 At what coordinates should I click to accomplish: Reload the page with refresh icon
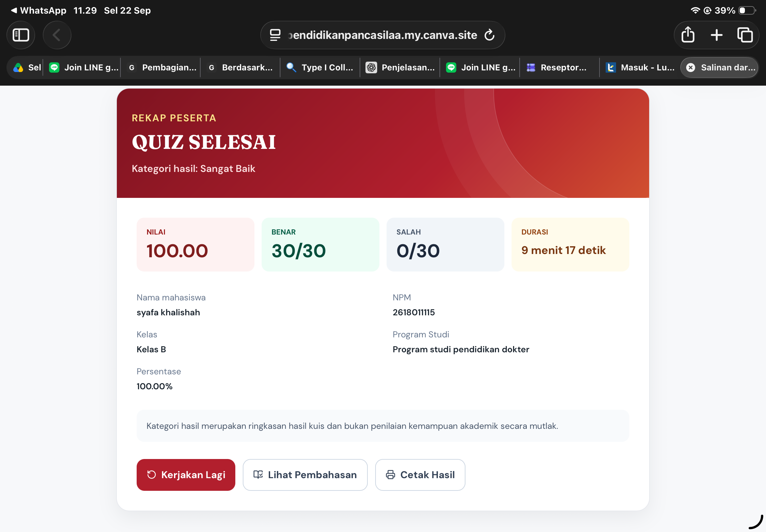489,35
